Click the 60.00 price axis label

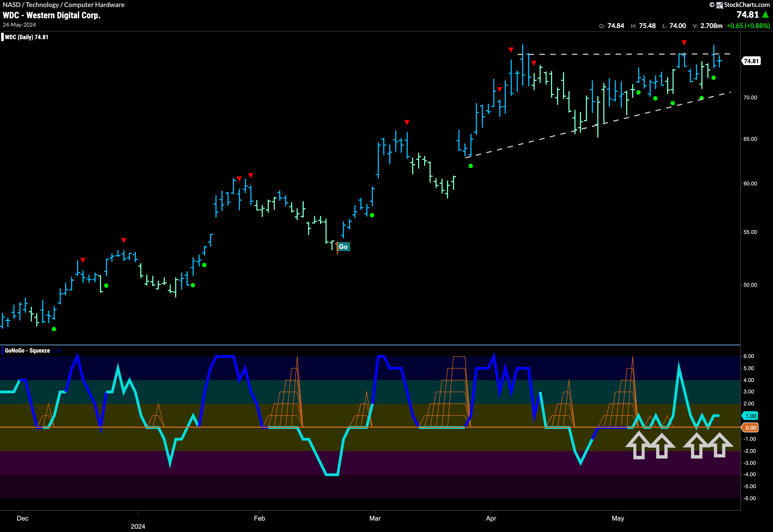(750, 184)
